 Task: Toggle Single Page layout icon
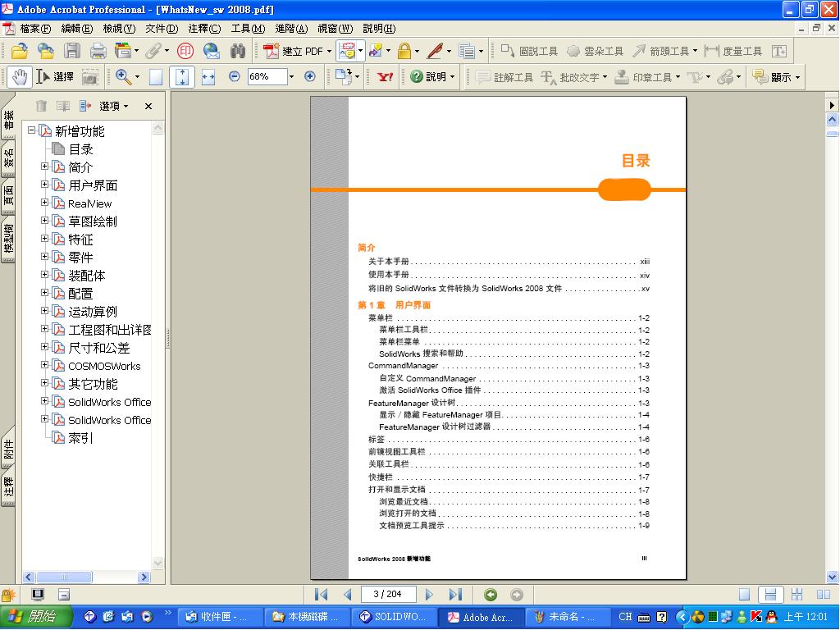click(x=744, y=594)
